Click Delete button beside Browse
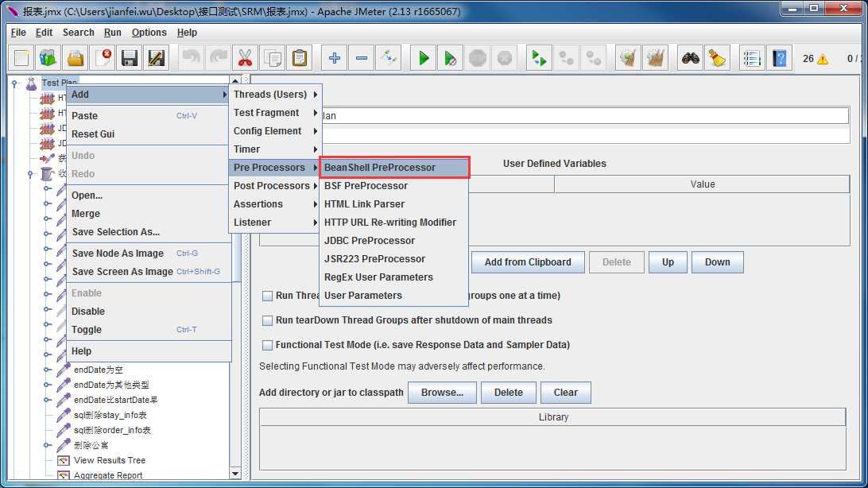Image resolution: width=868 pixels, height=488 pixels. tap(508, 393)
